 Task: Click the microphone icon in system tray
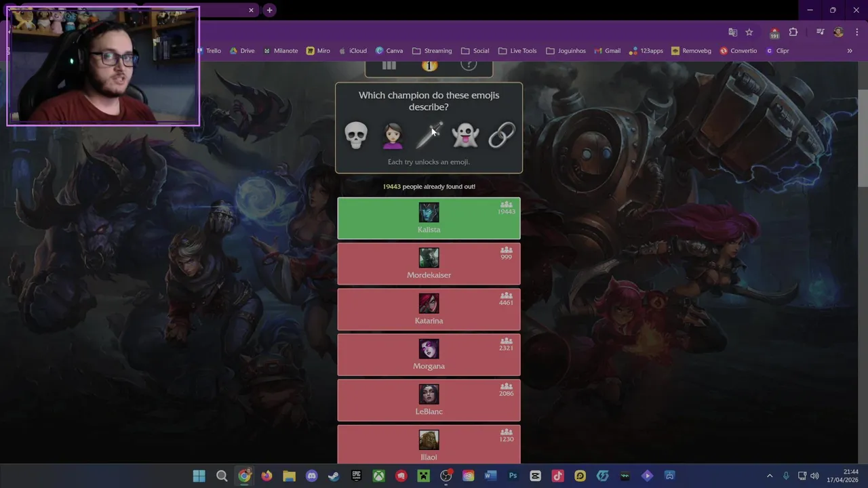click(786, 476)
